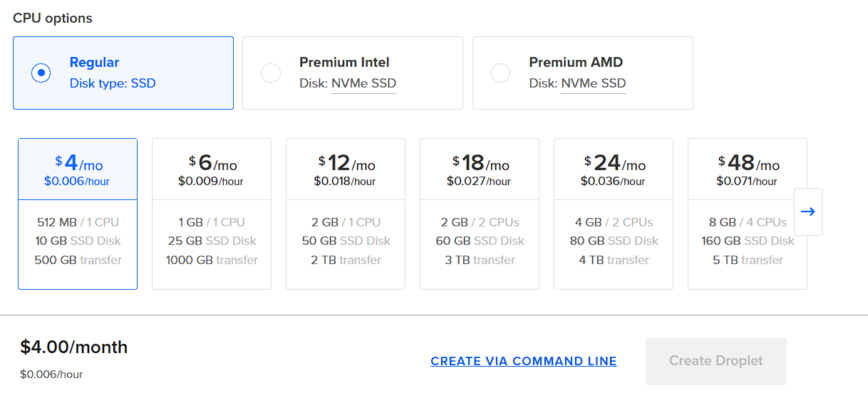Click the 160 GB SSD Disk spec text

[x=748, y=241]
